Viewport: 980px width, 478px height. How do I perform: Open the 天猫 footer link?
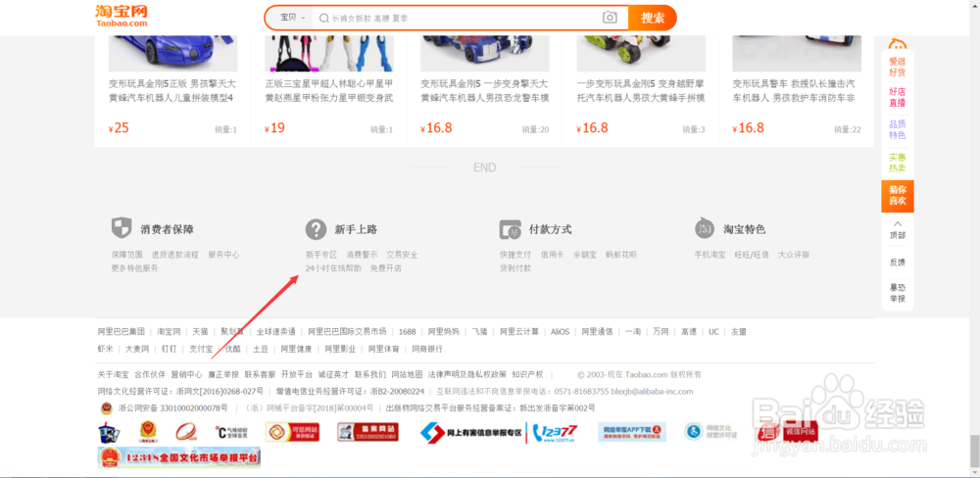(x=200, y=332)
